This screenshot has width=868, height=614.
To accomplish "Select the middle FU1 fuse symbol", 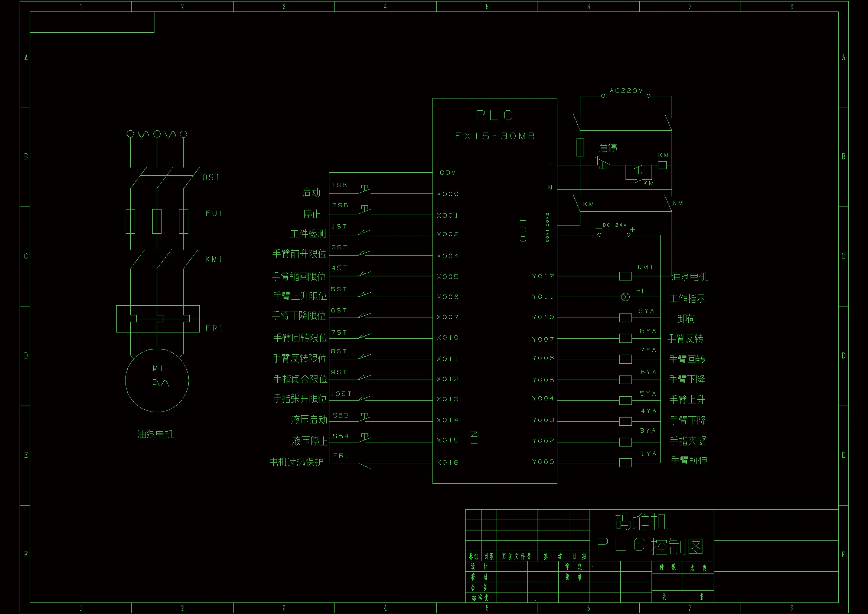I will click(x=157, y=221).
